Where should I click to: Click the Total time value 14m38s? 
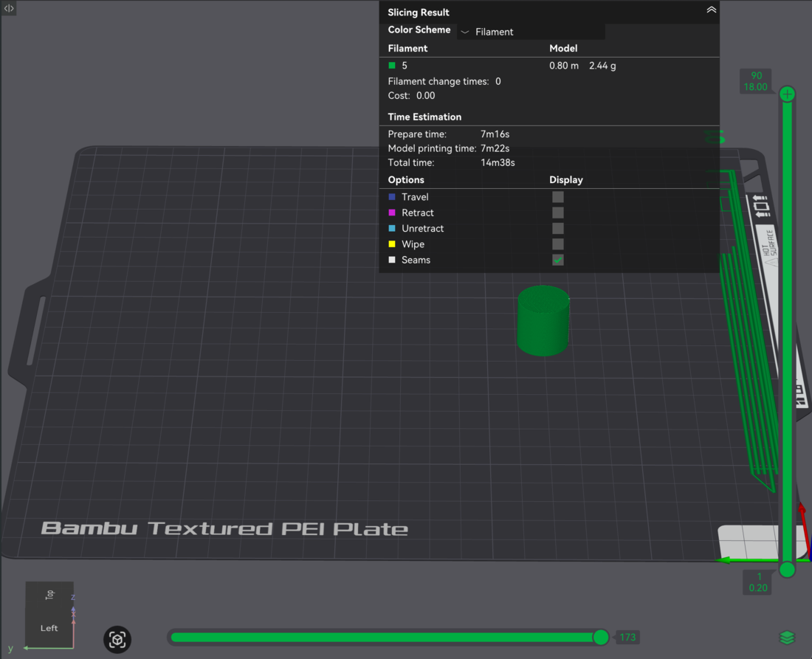[x=498, y=162]
